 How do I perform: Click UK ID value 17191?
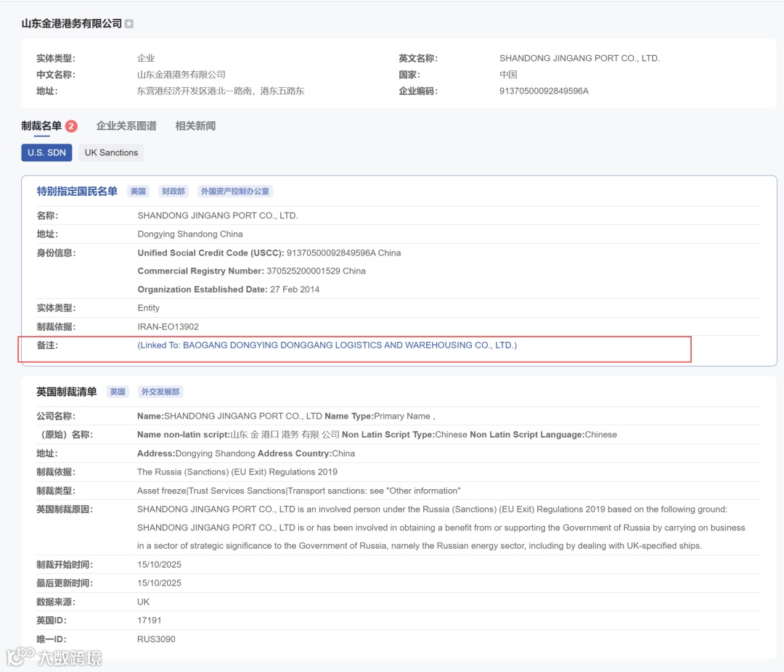coord(149,620)
